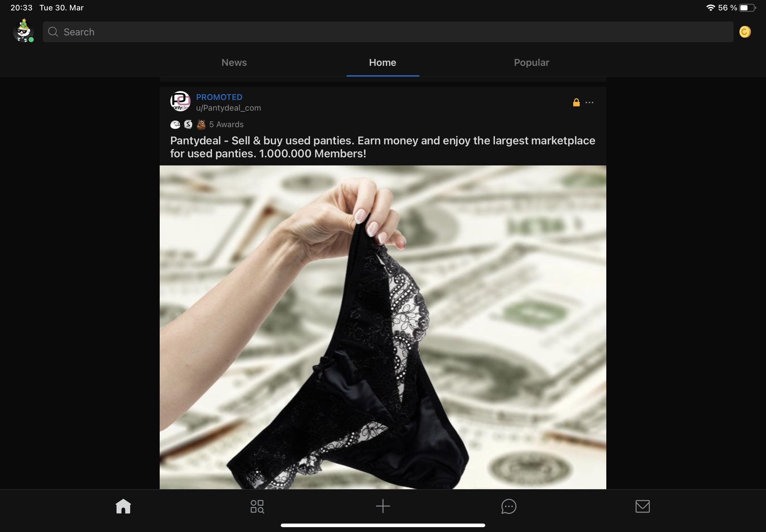Switch to the Popular tab
Viewport: 766px width, 532px height.
[x=531, y=63]
